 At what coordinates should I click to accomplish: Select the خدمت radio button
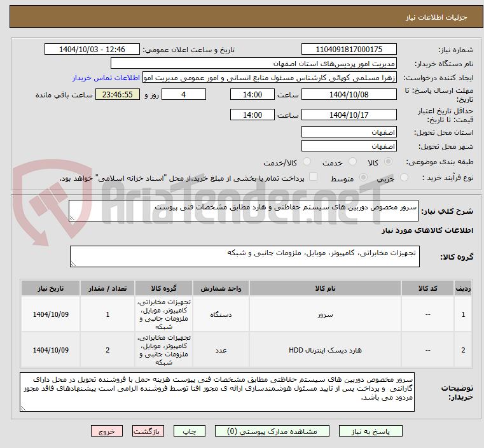[x=352, y=162]
